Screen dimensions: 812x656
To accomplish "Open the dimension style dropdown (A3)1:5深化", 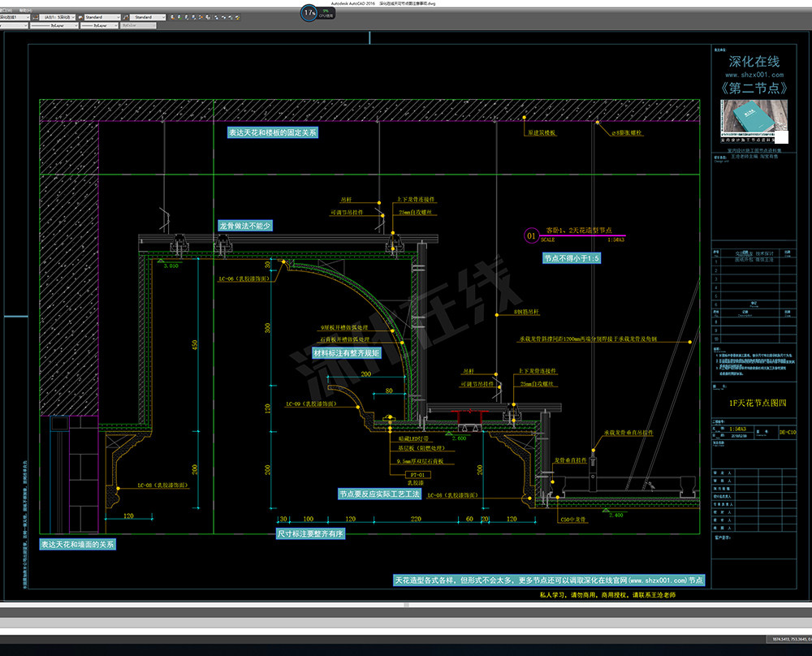I will (58, 17).
